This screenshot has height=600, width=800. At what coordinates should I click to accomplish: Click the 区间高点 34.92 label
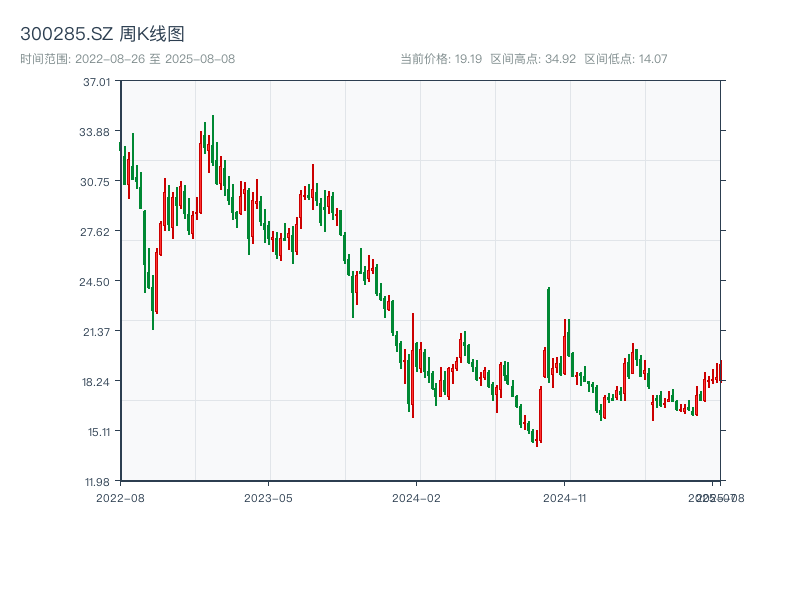[533, 59]
